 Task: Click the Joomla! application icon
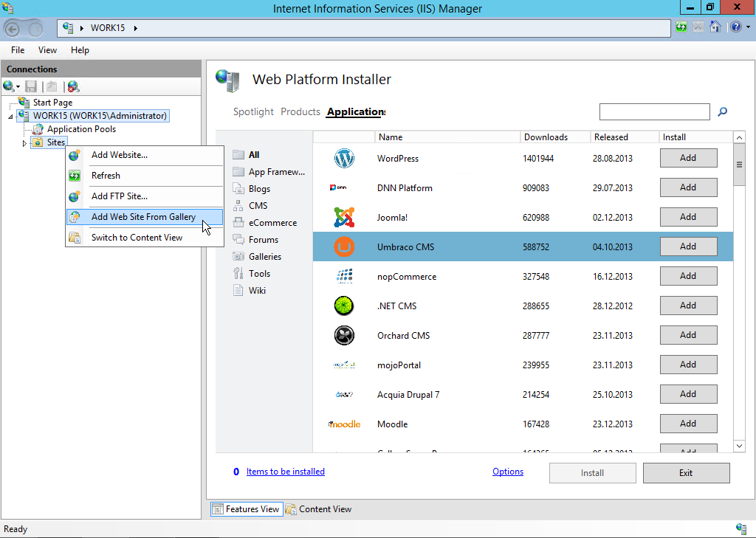click(344, 216)
